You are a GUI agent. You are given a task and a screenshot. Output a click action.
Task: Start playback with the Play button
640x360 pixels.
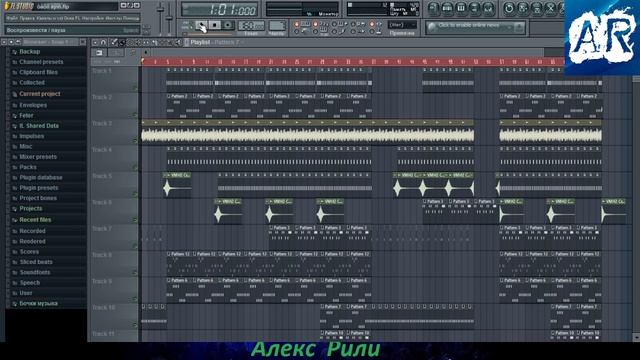201,25
